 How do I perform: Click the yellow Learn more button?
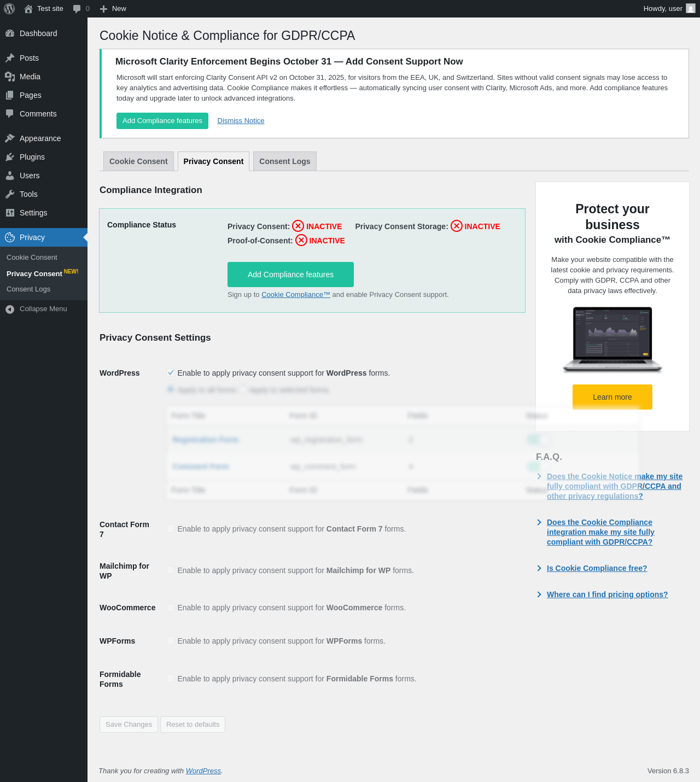click(612, 397)
